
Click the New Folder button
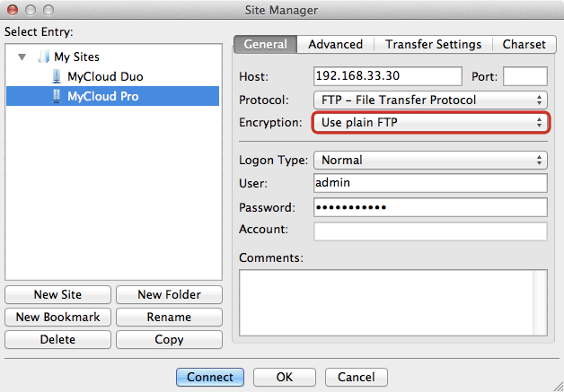point(169,294)
